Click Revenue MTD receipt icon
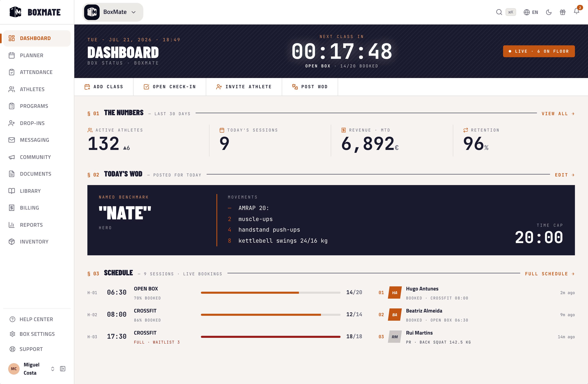Screen dimensions: 588x384 pyautogui.click(x=344, y=130)
